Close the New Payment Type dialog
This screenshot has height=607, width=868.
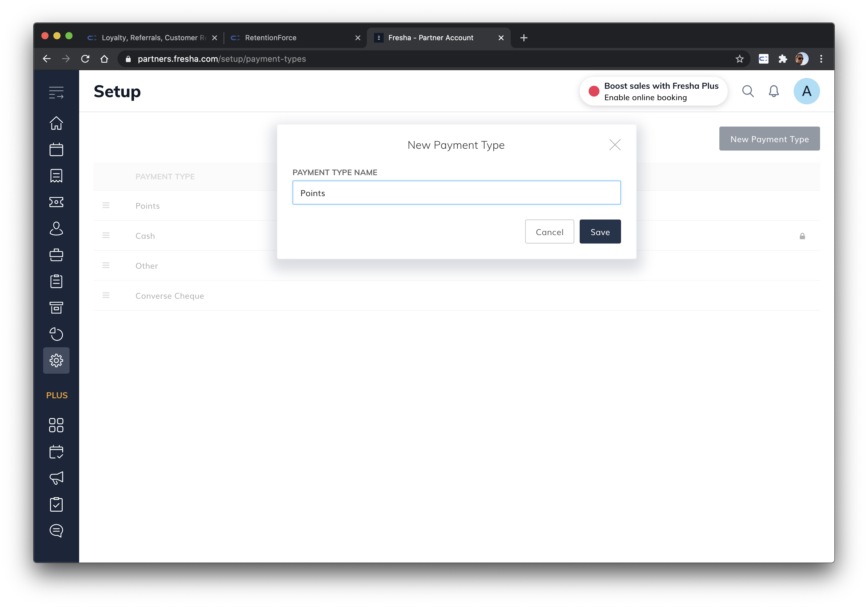coord(615,145)
